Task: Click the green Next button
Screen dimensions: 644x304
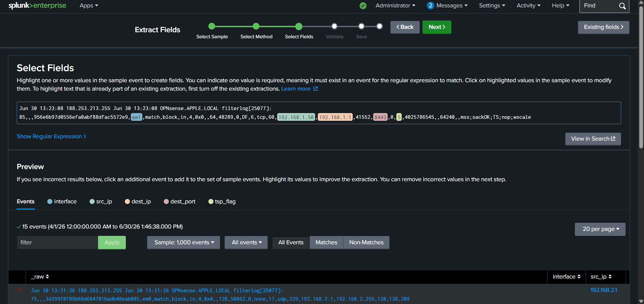Action: coord(437,27)
